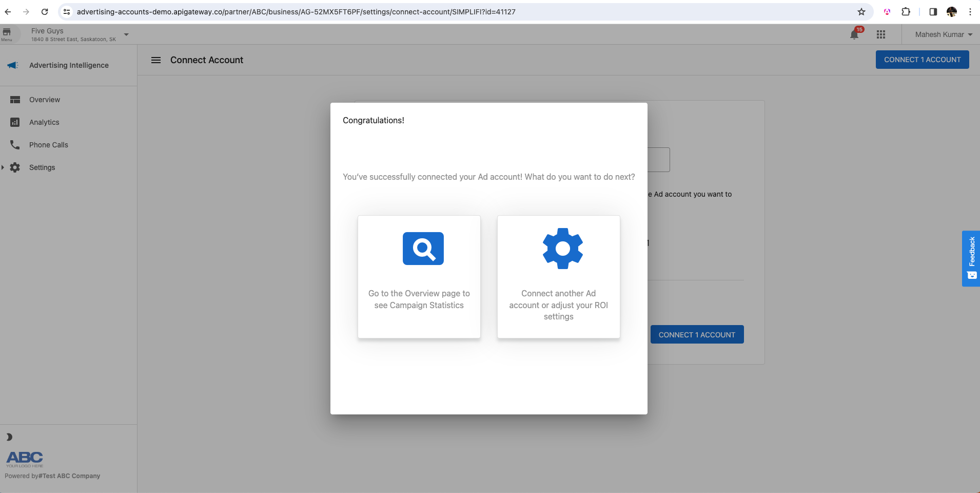The image size is (980, 493).
Task: Click the magnifying glass Overview icon
Action: pyautogui.click(x=423, y=249)
